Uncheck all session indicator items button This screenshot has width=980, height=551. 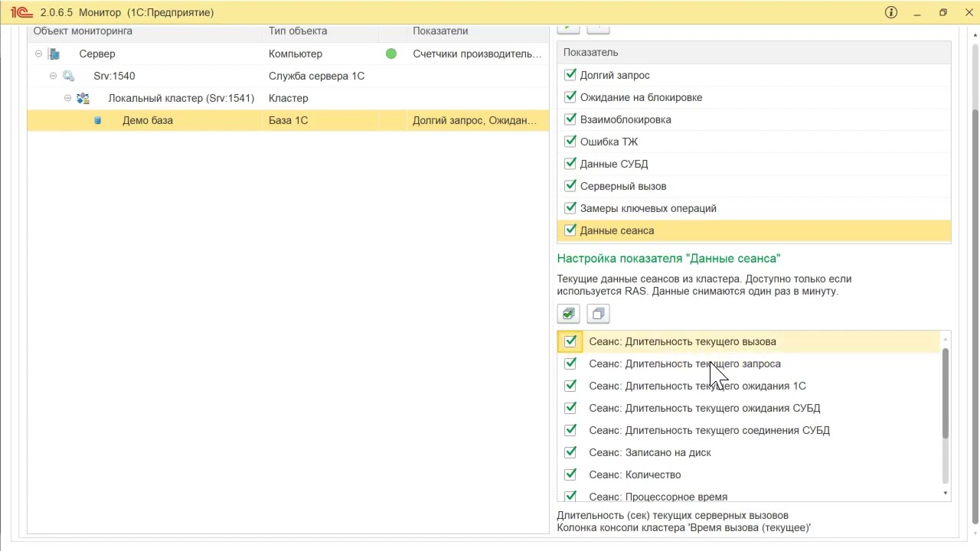click(x=598, y=314)
